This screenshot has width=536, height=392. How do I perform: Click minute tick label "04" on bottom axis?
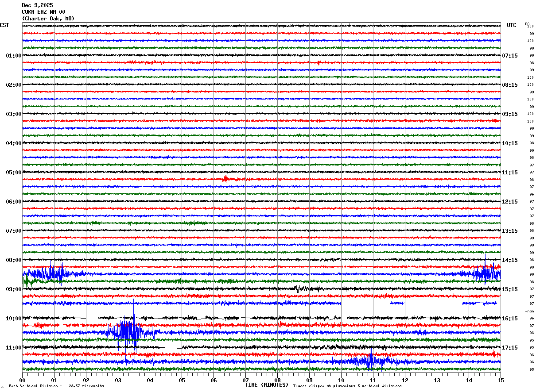tap(150, 380)
